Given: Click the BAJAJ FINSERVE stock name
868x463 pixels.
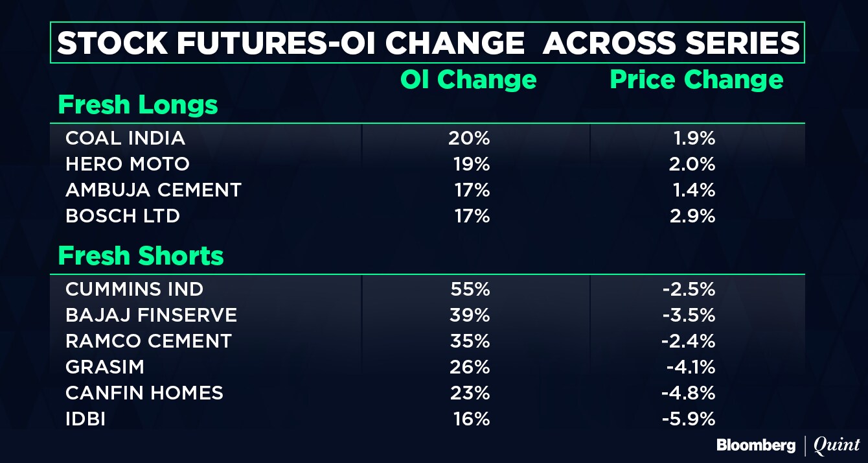Looking at the screenshot, I should pyautogui.click(x=151, y=315).
